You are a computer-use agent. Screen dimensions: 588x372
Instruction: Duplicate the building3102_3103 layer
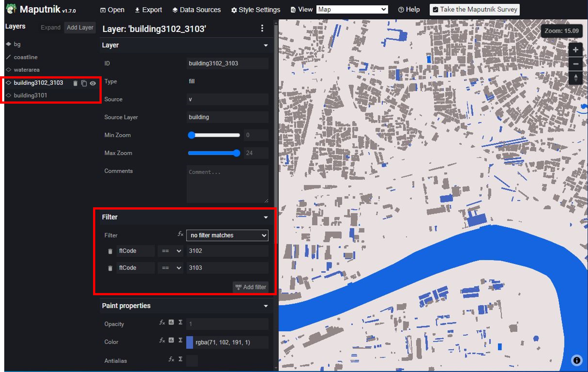pyautogui.click(x=84, y=83)
